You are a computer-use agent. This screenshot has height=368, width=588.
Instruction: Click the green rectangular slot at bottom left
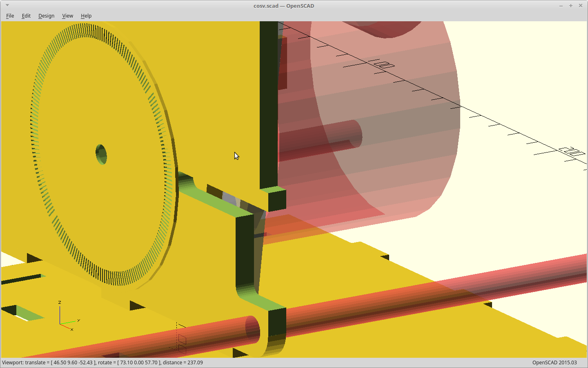tap(29, 313)
